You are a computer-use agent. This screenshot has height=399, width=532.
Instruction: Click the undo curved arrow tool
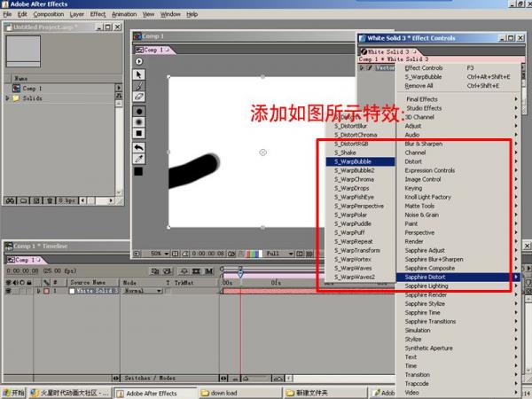coord(139,147)
